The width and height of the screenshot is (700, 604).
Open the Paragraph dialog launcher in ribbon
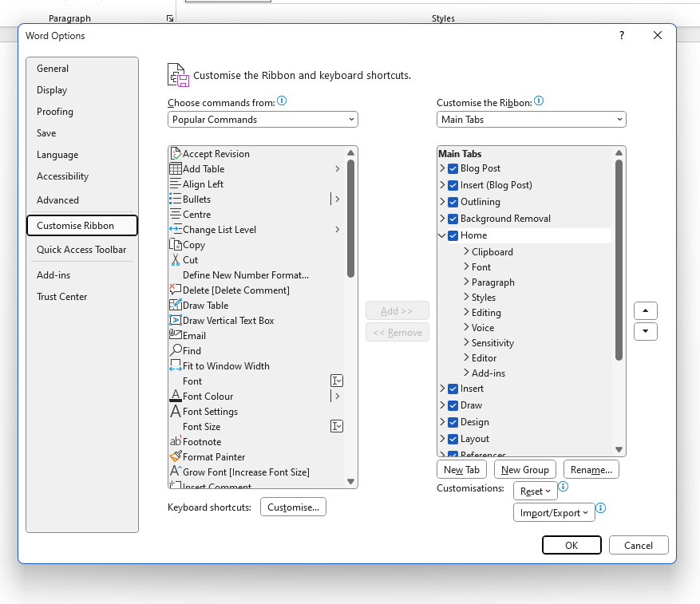170,18
